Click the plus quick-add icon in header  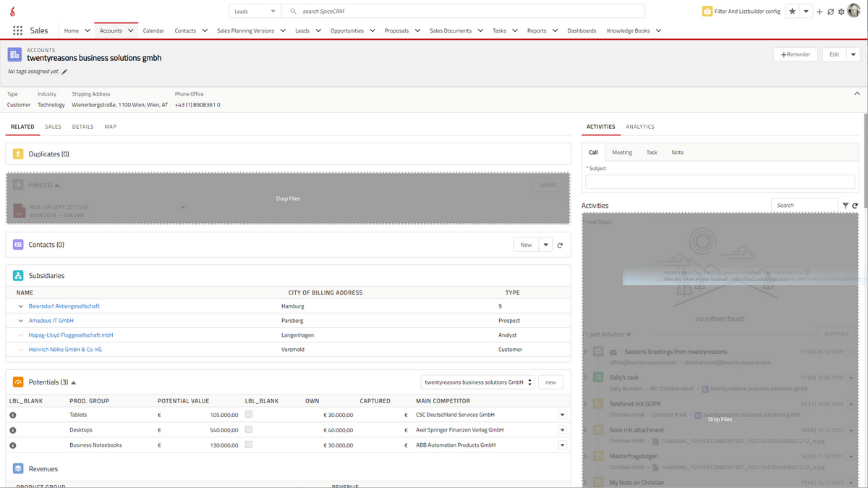tap(820, 12)
